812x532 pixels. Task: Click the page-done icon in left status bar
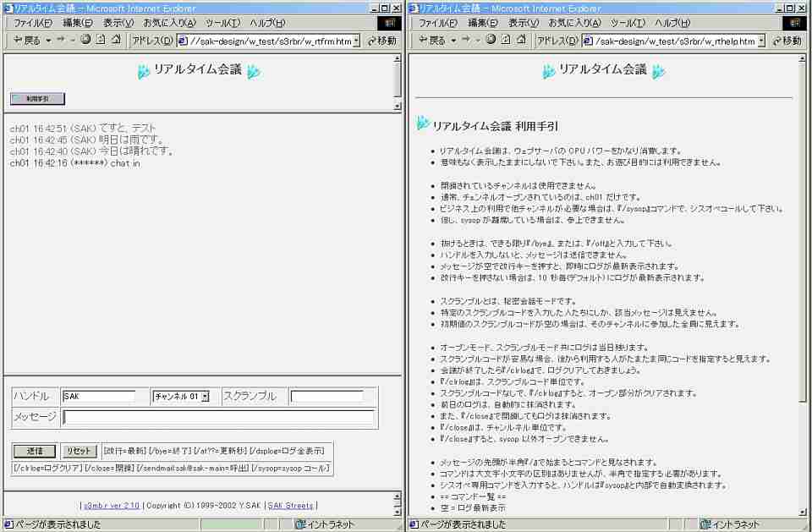click(8, 524)
